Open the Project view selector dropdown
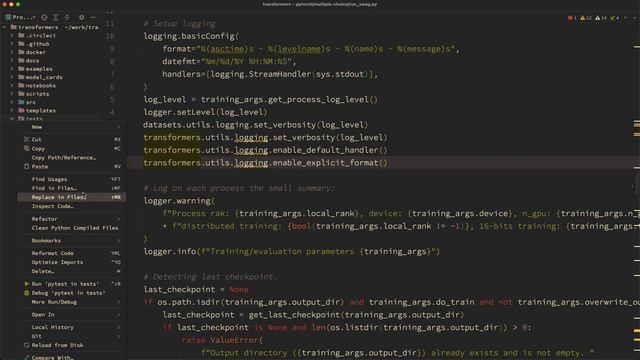Viewport: 640px width, 360px height. point(20,17)
